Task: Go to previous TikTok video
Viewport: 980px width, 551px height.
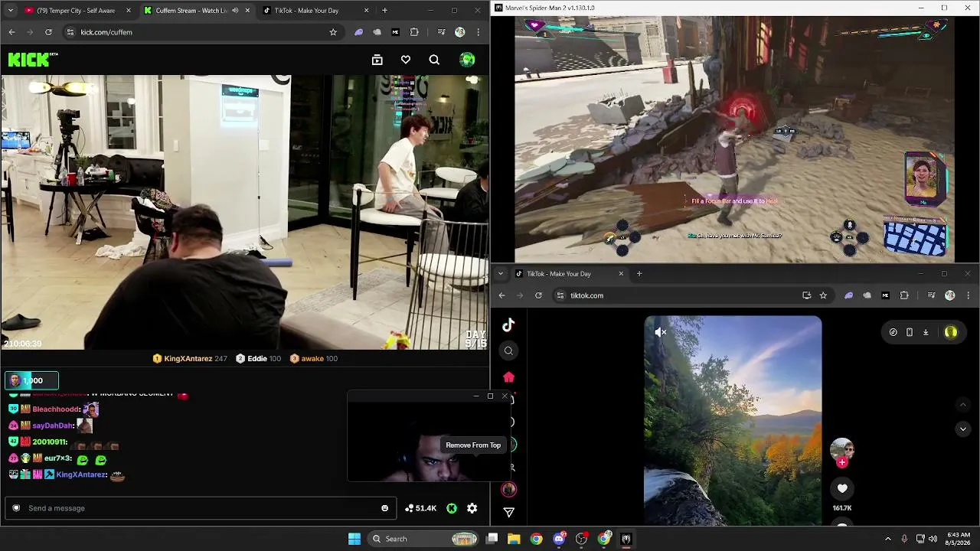Action: (x=963, y=404)
